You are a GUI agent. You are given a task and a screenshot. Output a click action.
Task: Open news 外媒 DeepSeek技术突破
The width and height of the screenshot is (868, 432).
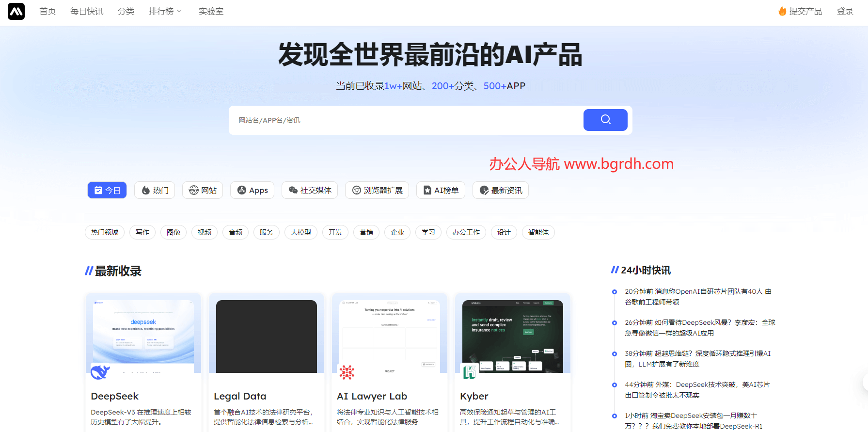click(x=697, y=390)
